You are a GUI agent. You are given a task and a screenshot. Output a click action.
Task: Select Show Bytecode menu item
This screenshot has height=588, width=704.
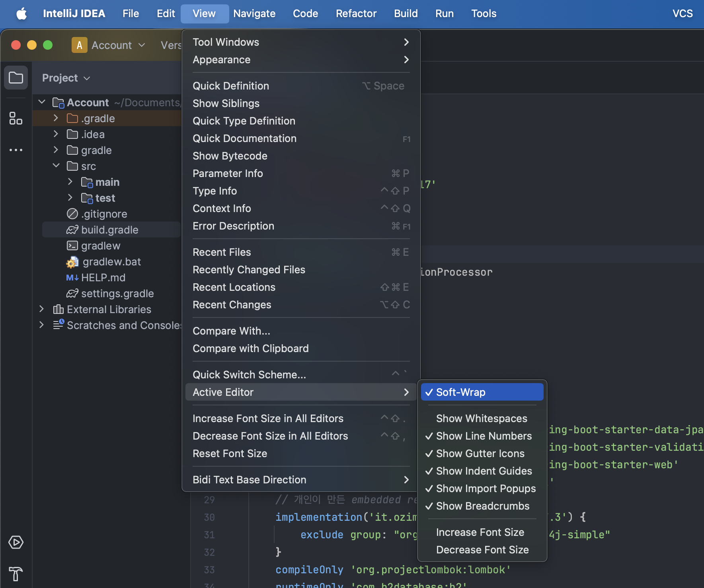click(301, 156)
